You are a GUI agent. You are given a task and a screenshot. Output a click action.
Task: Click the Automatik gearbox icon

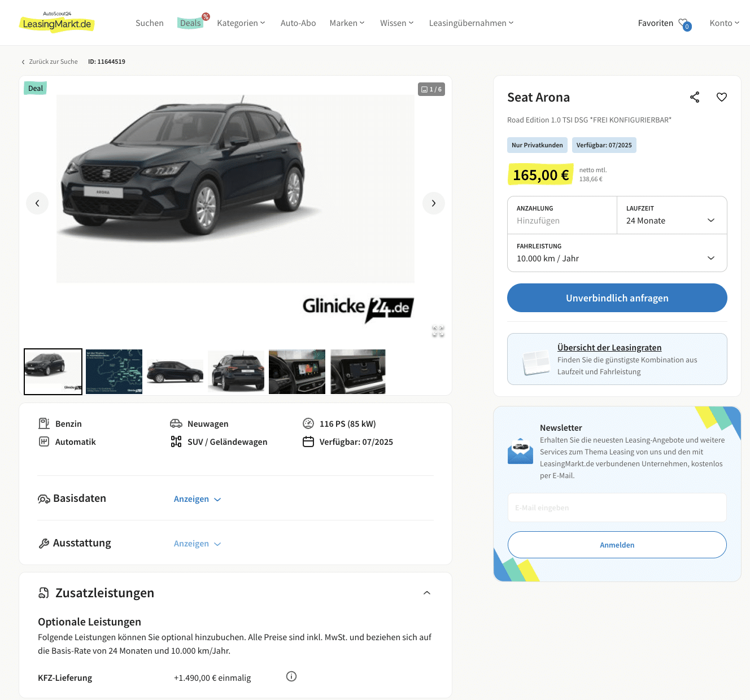tap(44, 441)
